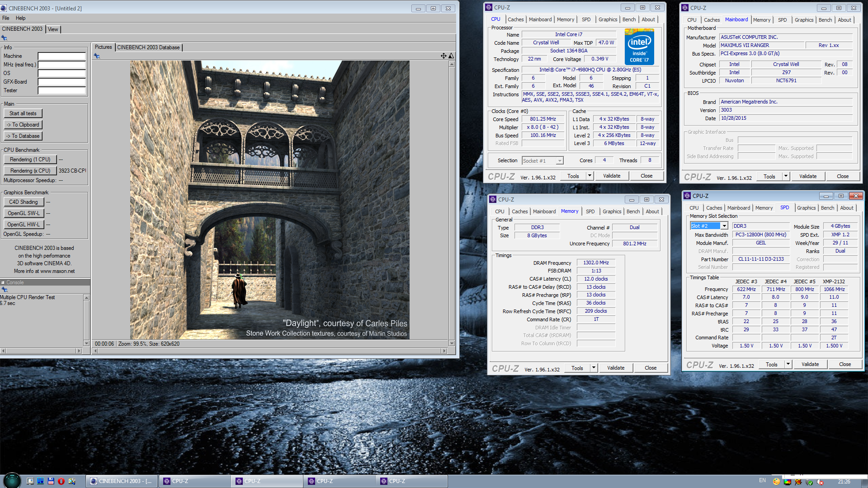Click the MHz (real freq.) input field
The height and width of the screenshot is (488, 868).
pos(62,65)
